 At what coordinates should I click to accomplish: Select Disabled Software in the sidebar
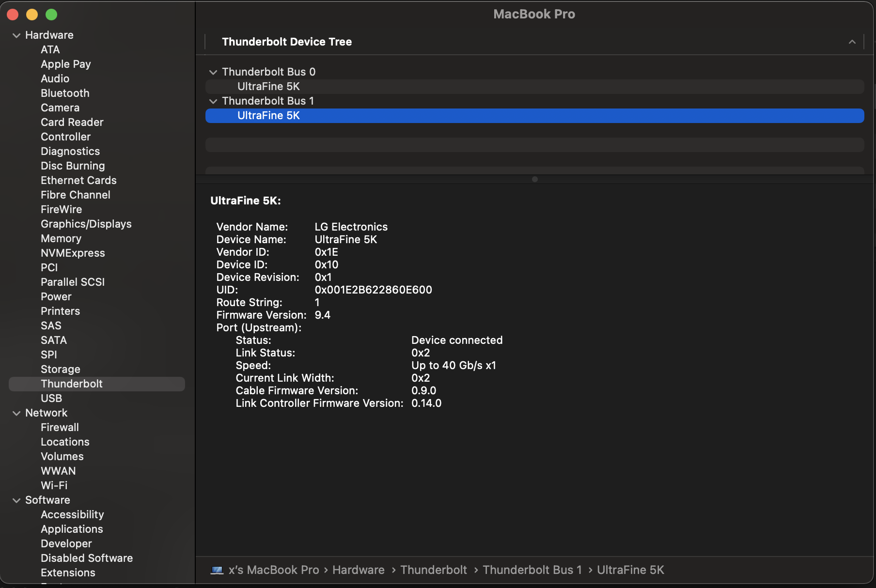[x=87, y=558]
